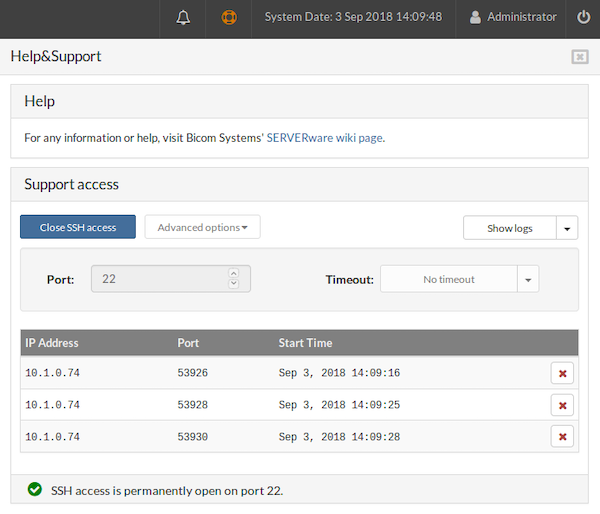Open the Administrator user menu
Screen dimensions: 600x514
(513, 17)
